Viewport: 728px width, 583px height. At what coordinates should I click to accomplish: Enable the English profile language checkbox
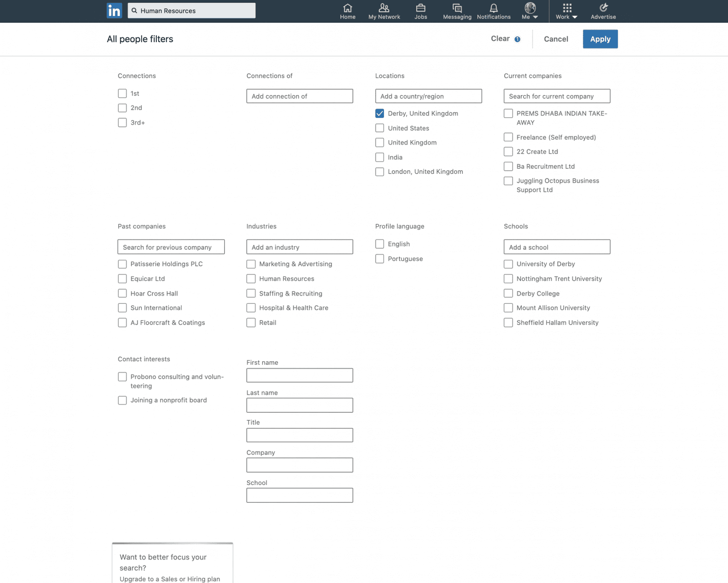tap(380, 244)
